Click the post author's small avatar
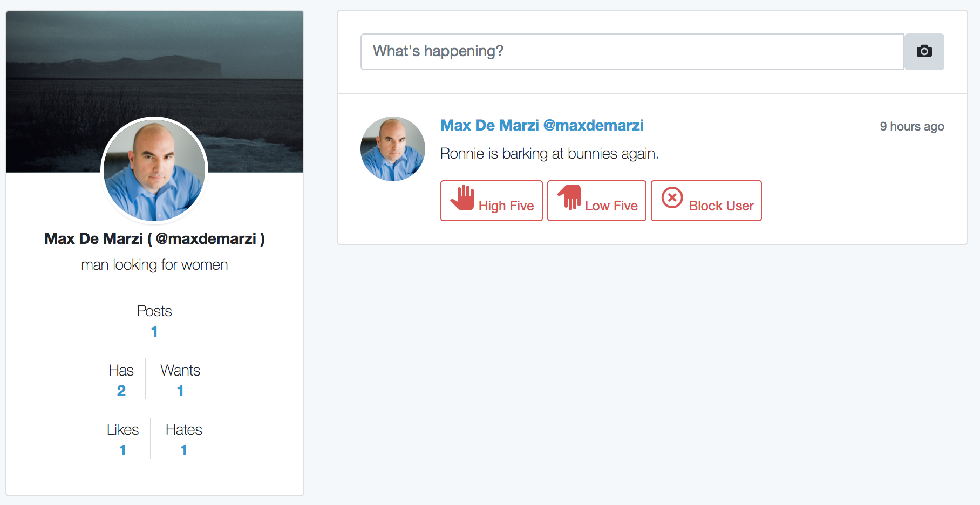This screenshot has height=505, width=980. [x=392, y=149]
